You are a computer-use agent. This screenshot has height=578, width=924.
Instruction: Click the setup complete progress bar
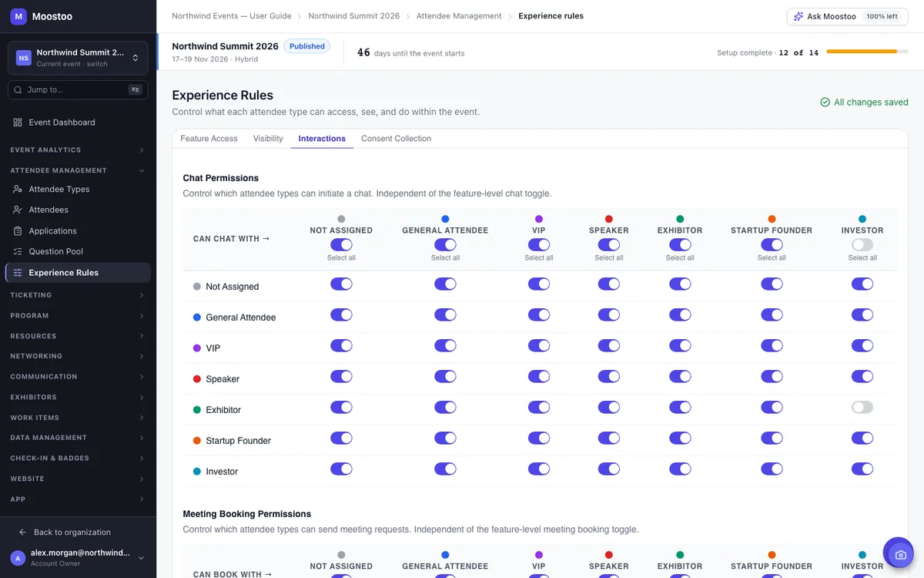[x=867, y=52]
